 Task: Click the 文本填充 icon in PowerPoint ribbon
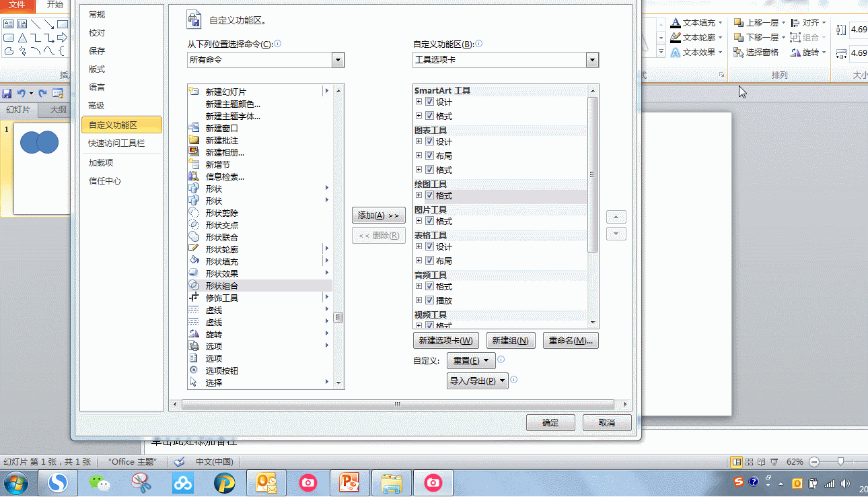click(x=676, y=23)
